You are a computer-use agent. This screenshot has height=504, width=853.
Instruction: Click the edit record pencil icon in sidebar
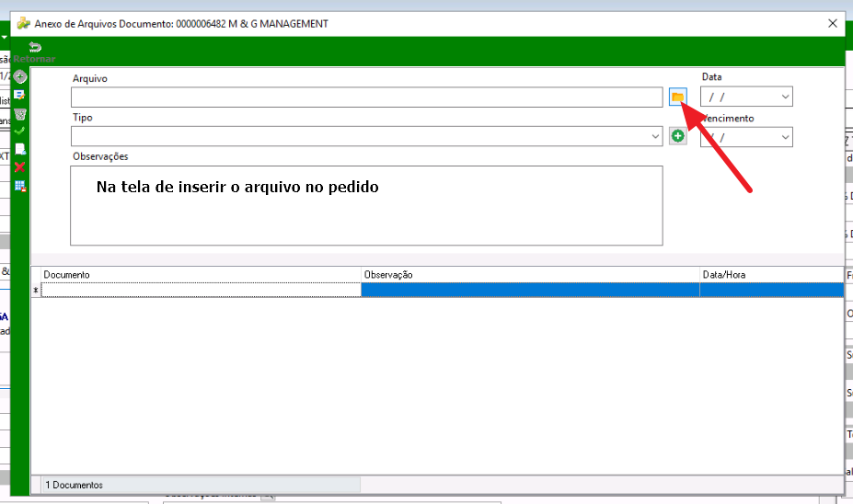pos(19,95)
